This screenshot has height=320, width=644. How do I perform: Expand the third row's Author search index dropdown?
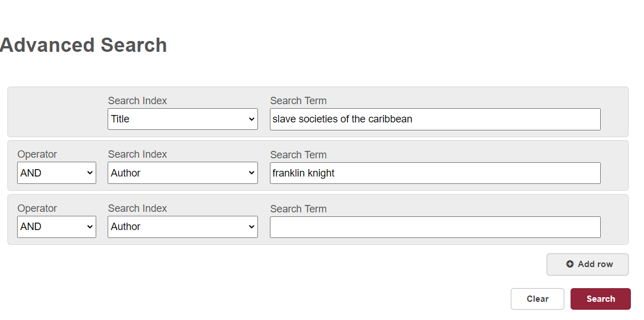182,227
